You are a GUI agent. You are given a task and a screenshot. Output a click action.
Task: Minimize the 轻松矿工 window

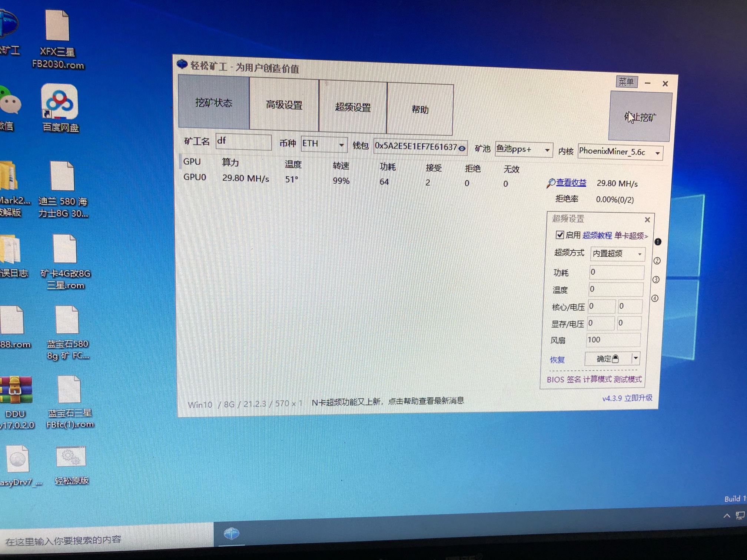coord(648,83)
